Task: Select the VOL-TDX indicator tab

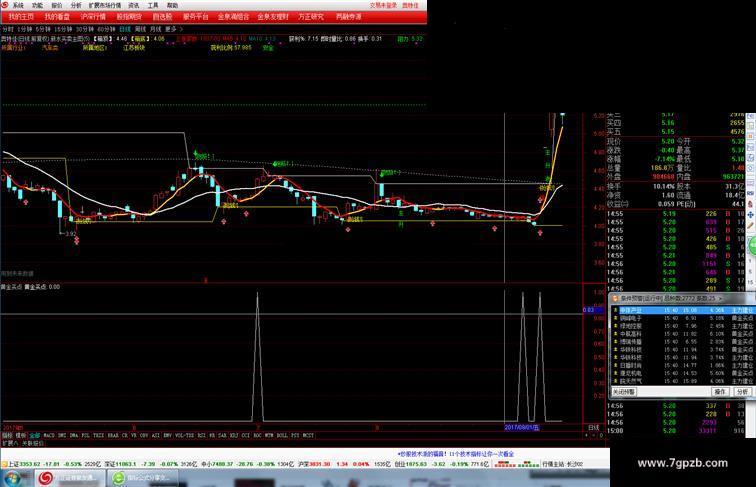Action: (x=184, y=435)
